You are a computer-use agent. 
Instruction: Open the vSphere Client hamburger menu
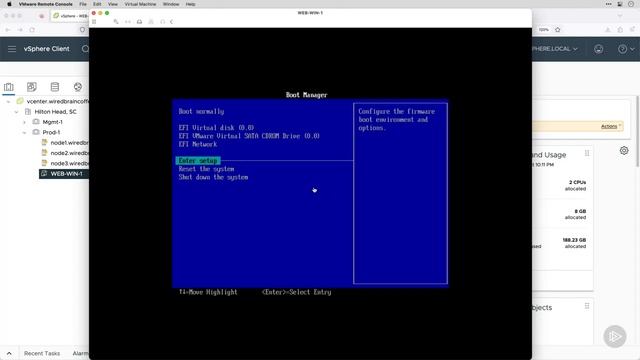coord(12,49)
